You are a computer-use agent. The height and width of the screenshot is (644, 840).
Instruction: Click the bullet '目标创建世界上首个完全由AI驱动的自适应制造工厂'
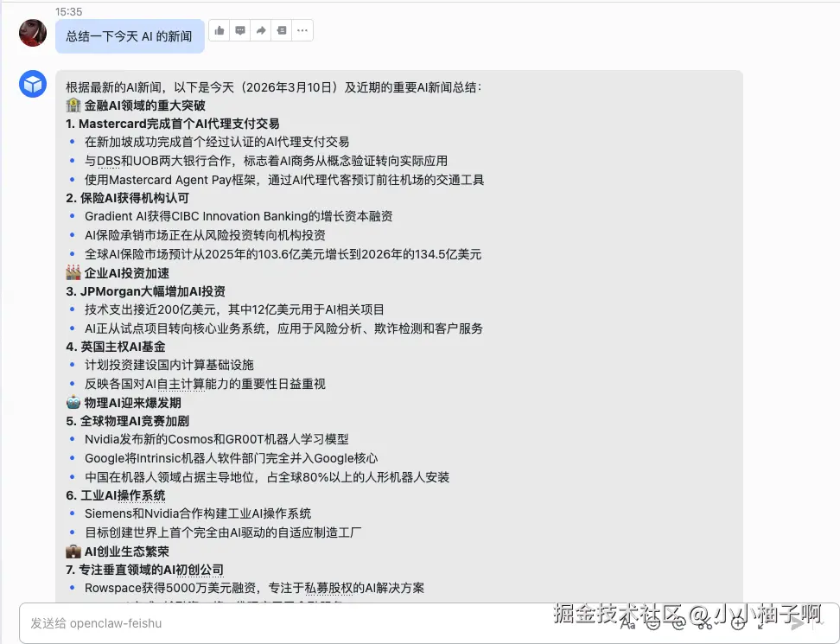pos(223,532)
